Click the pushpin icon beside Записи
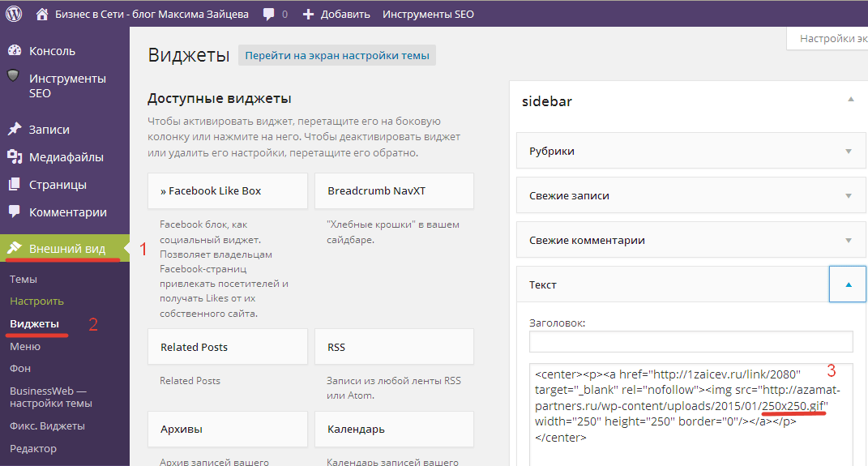This screenshot has height=466, width=868. tap(14, 129)
